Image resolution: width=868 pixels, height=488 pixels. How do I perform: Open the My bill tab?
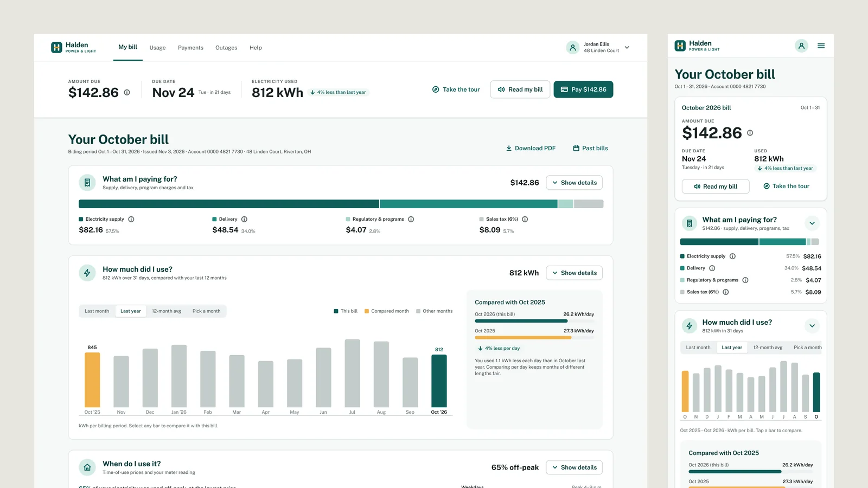pos(128,47)
